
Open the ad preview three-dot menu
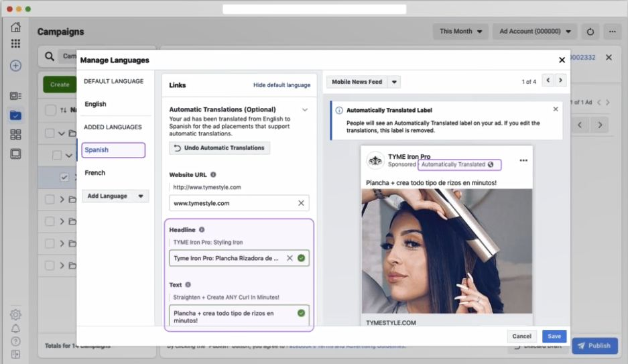(x=523, y=160)
